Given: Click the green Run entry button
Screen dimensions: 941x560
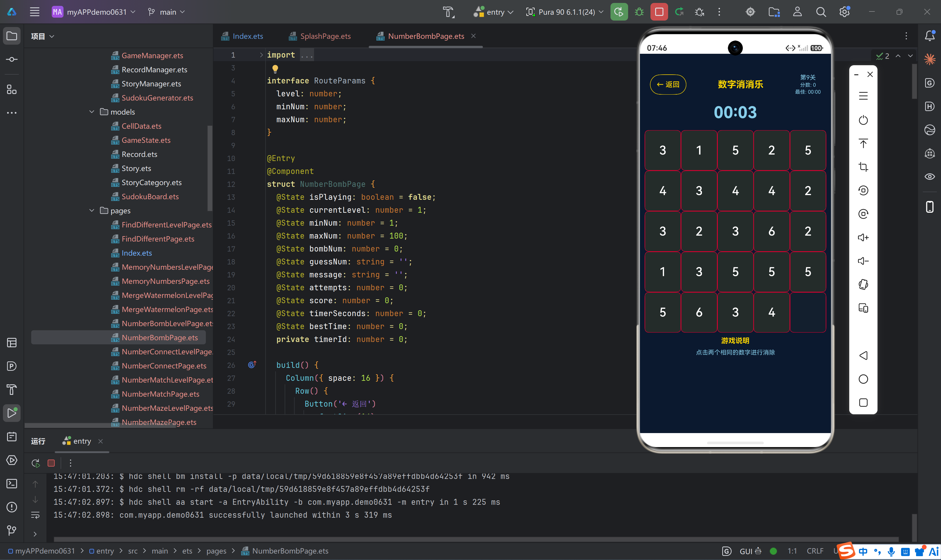Looking at the screenshot, I should pos(619,12).
